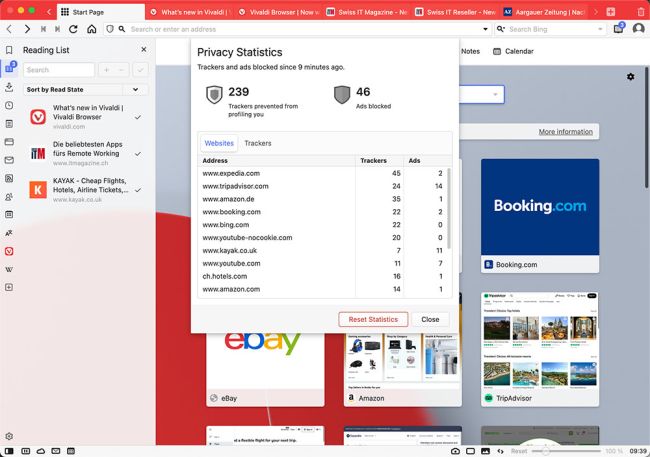Image resolution: width=650 pixels, height=457 pixels.
Task: Open the Feeds panel
Action: coord(9,178)
